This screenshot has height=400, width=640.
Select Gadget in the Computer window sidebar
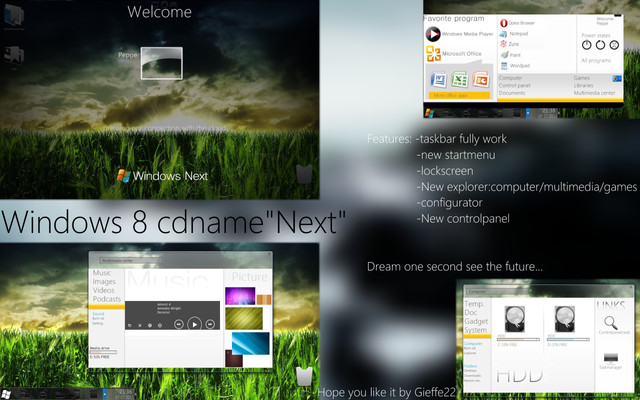(476, 322)
